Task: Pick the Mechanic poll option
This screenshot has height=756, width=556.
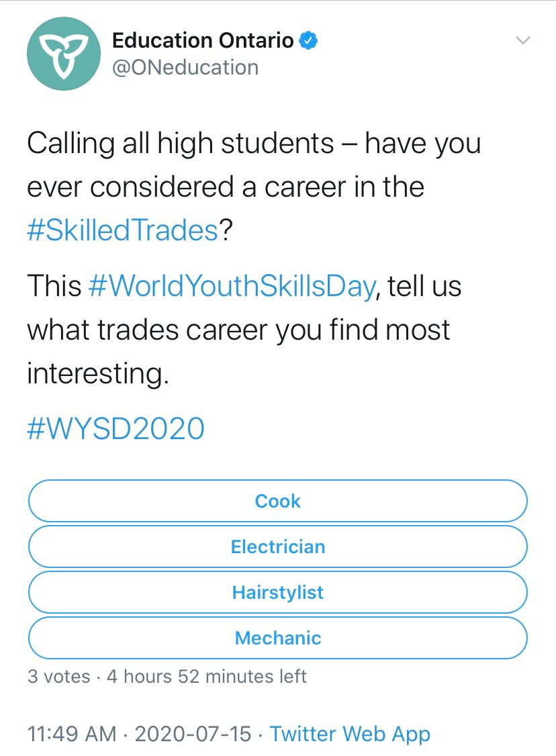Action: (x=278, y=638)
